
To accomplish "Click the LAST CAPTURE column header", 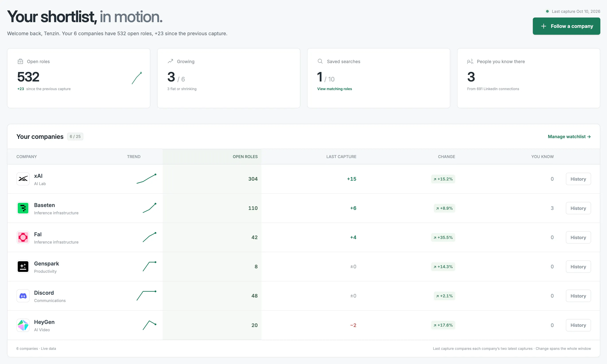I will coord(341,157).
